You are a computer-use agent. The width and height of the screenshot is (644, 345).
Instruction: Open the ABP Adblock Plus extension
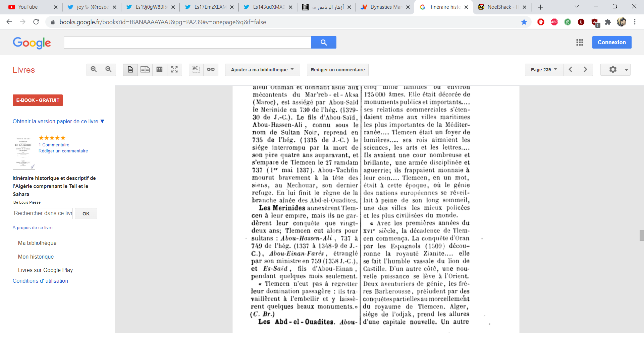[x=554, y=22]
